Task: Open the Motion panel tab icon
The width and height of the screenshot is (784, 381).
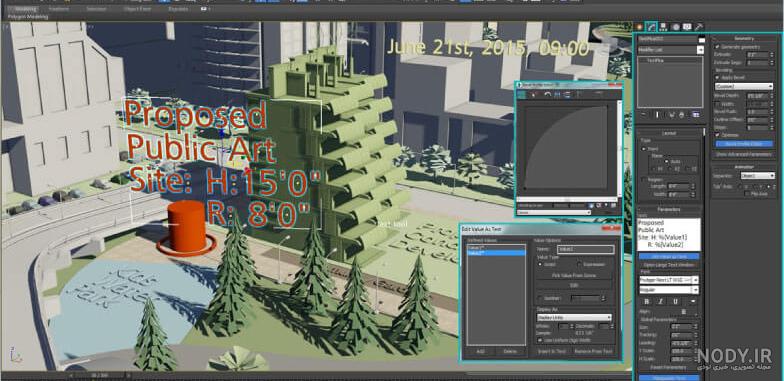Action: (x=675, y=27)
